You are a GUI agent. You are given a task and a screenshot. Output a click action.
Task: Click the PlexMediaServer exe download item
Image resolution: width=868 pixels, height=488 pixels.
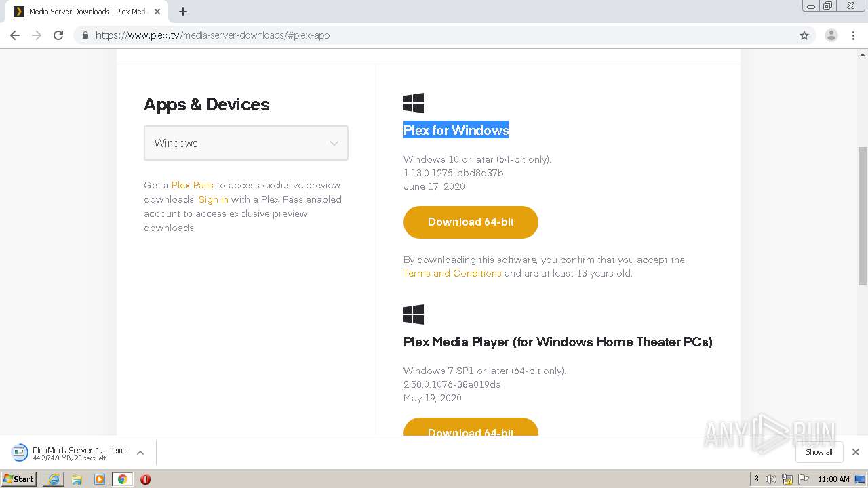[x=69, y=453]
